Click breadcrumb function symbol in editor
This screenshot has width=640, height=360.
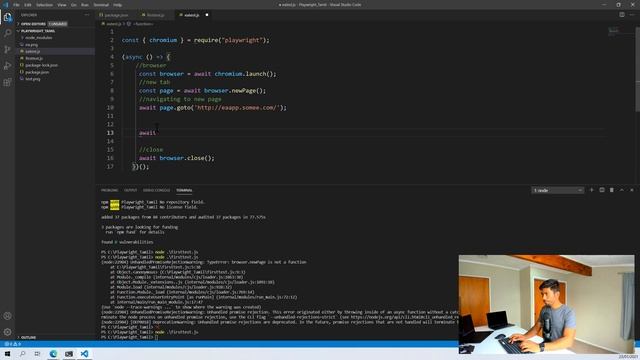pyautogui.click(x=140, y=24)
